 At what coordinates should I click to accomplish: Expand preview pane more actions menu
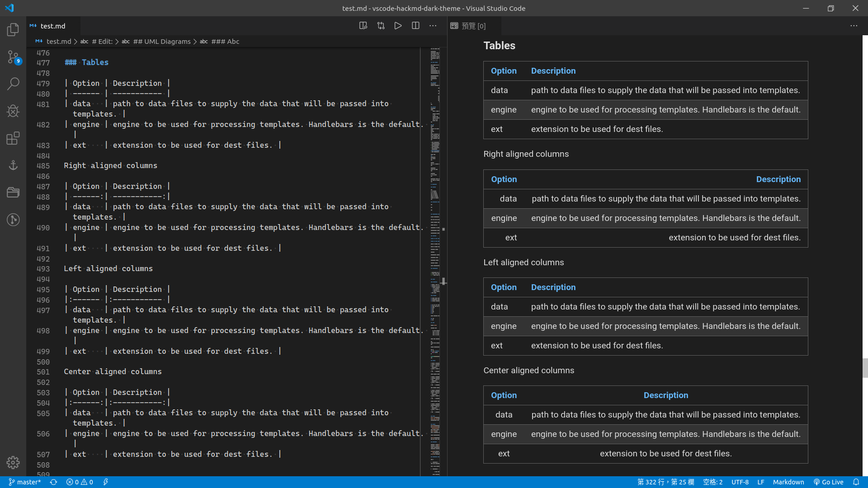[x=854, y=26]
